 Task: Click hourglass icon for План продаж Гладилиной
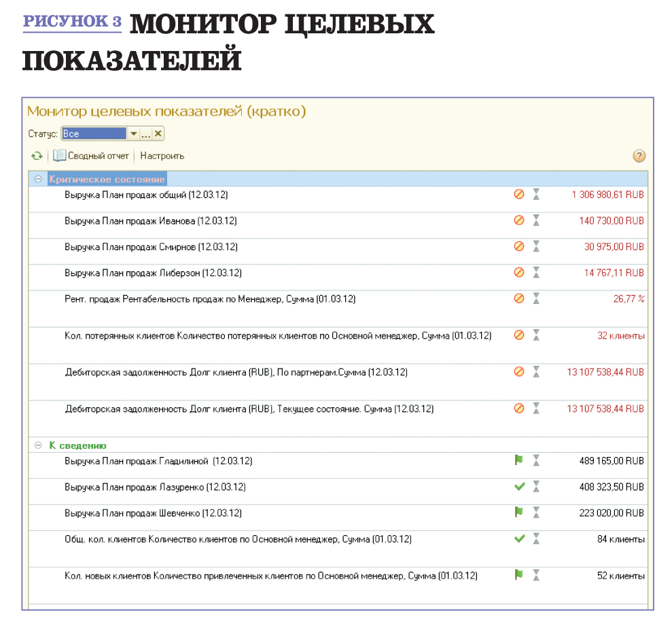[536, 460]
